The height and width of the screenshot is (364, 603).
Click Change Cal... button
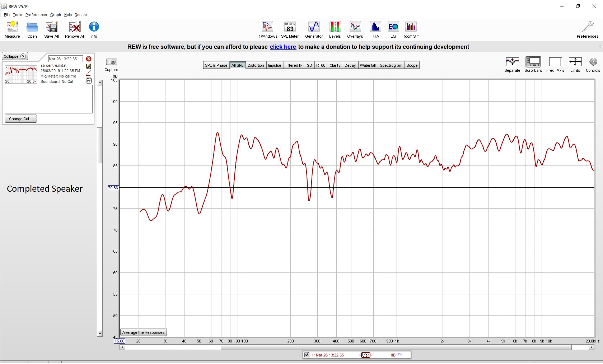point(20,119)
